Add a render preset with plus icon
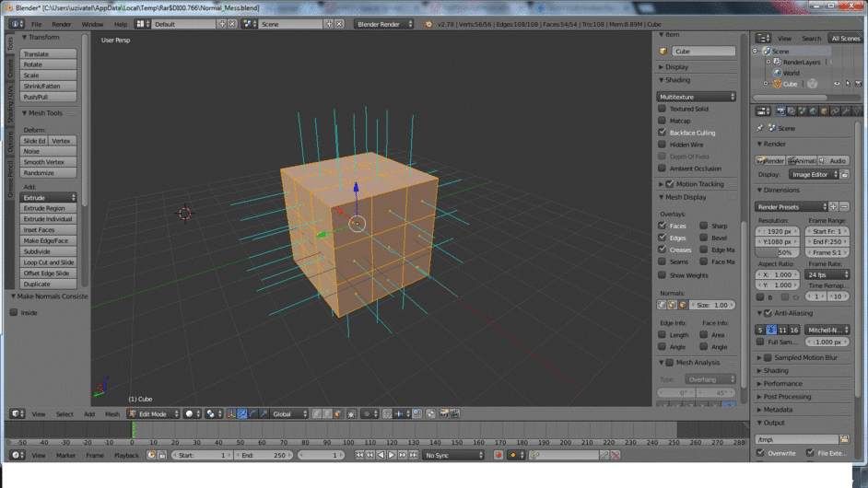 [833, 207]
